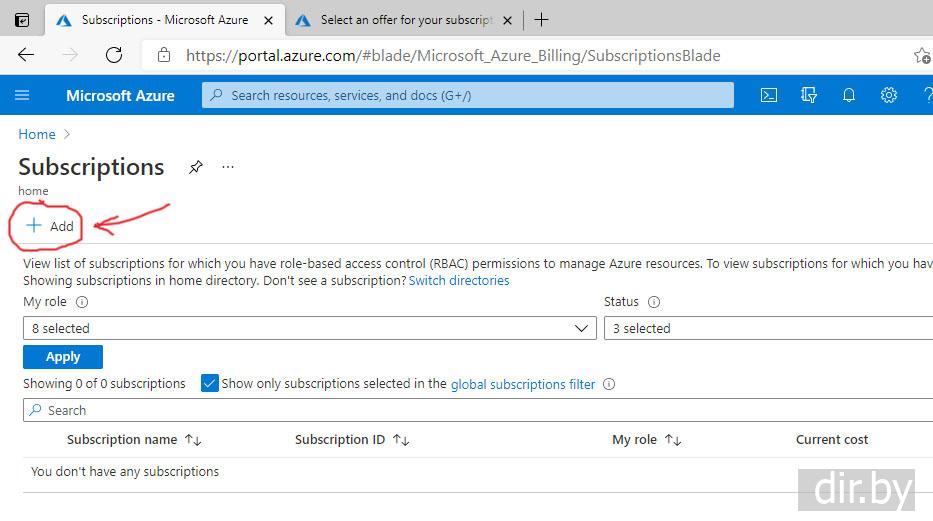Image resolution: width=933 pixels, height=521 pixels.
Task: Open the Switch directories link
Action: tap(459, 281)
